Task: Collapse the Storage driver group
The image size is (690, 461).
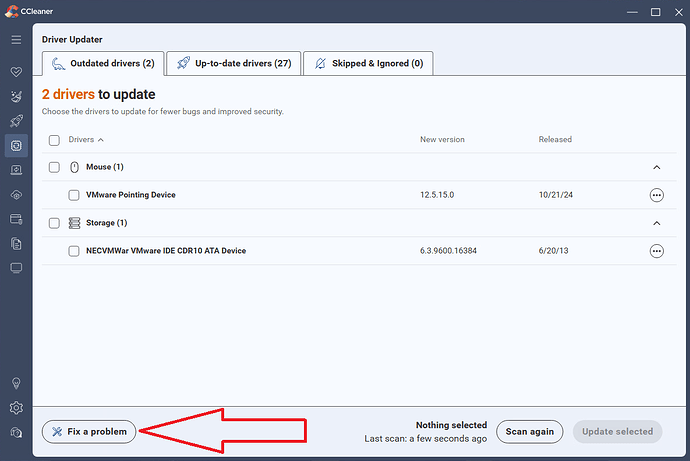Action: coord(656,223)
